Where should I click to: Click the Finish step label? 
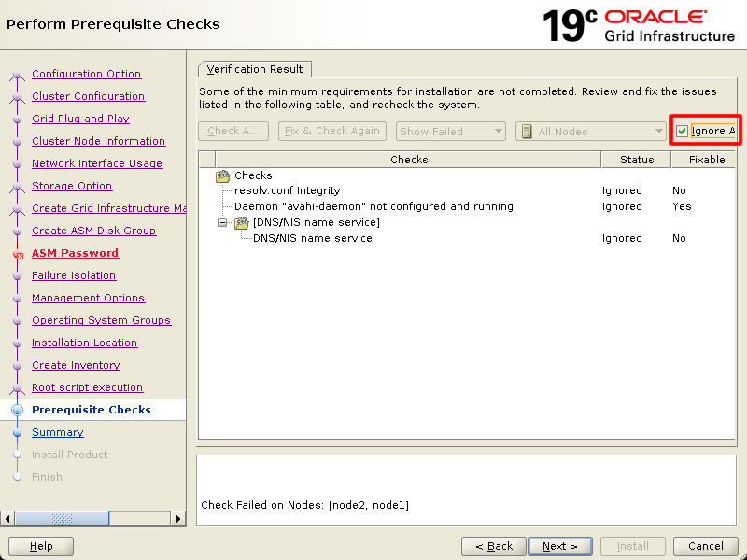(x=48, y=477)
